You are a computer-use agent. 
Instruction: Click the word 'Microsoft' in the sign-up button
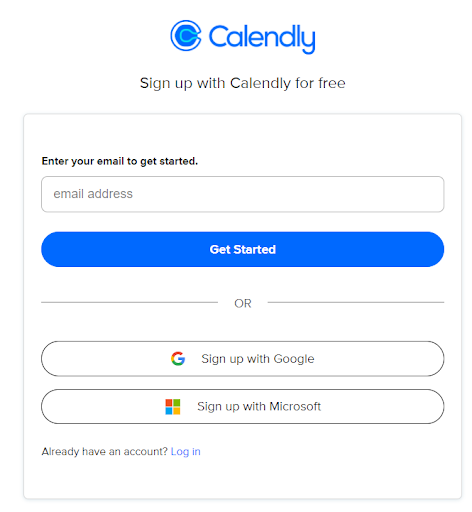[295, 406]
